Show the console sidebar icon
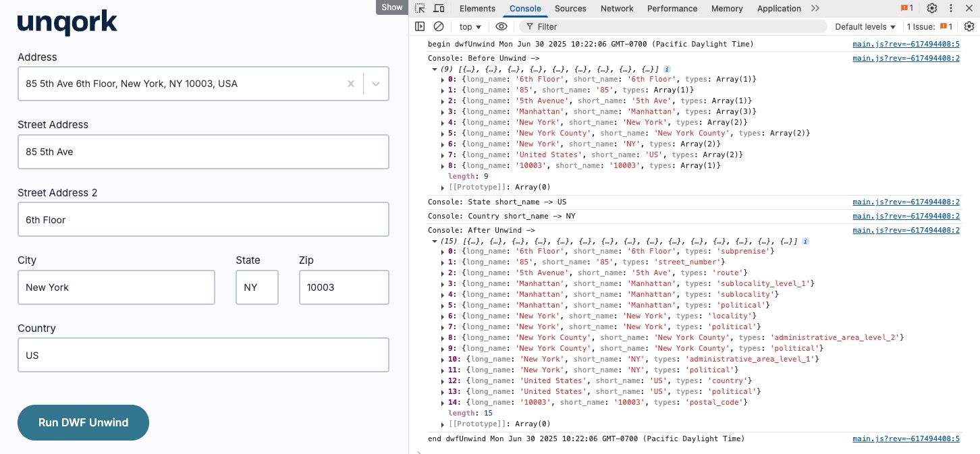This screenshot has height=454, width=980. [x=420, y=26]
